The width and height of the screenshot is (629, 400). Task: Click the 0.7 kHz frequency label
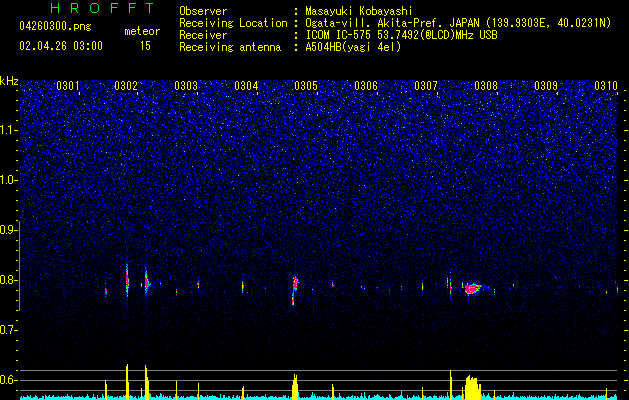[x=7, y=330]
